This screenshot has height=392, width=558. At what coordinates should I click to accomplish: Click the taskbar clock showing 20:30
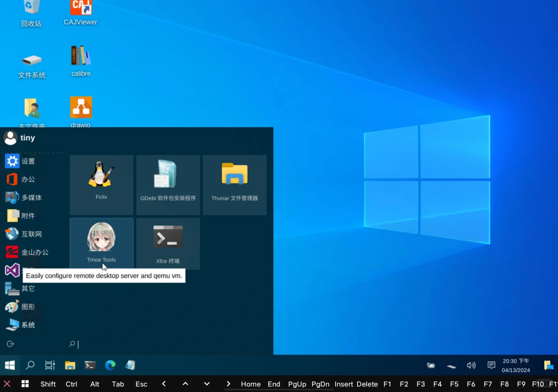tap(516, 366)
